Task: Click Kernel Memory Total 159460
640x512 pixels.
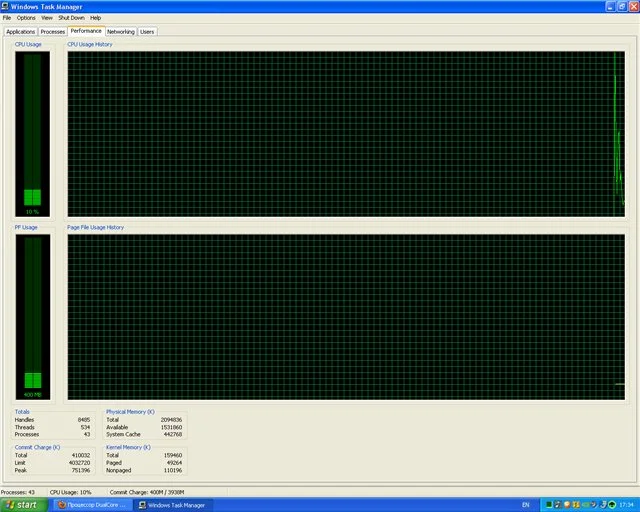Action: 173,455
